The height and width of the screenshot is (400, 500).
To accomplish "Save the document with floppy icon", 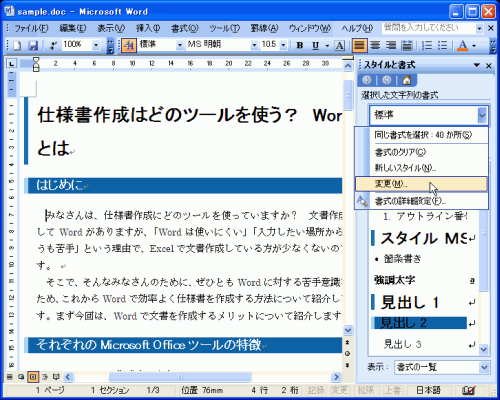I will [x=33, y=45].
